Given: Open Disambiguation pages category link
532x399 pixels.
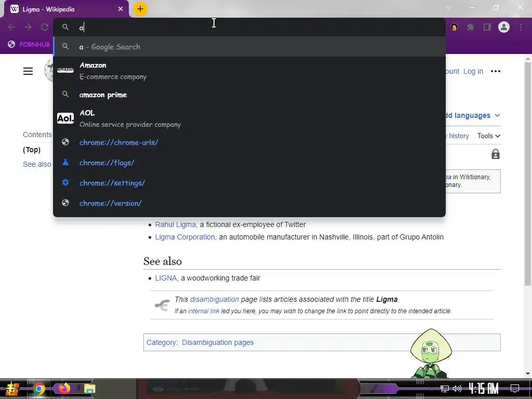Looking at the screenshot, I should tap(218, 342).
